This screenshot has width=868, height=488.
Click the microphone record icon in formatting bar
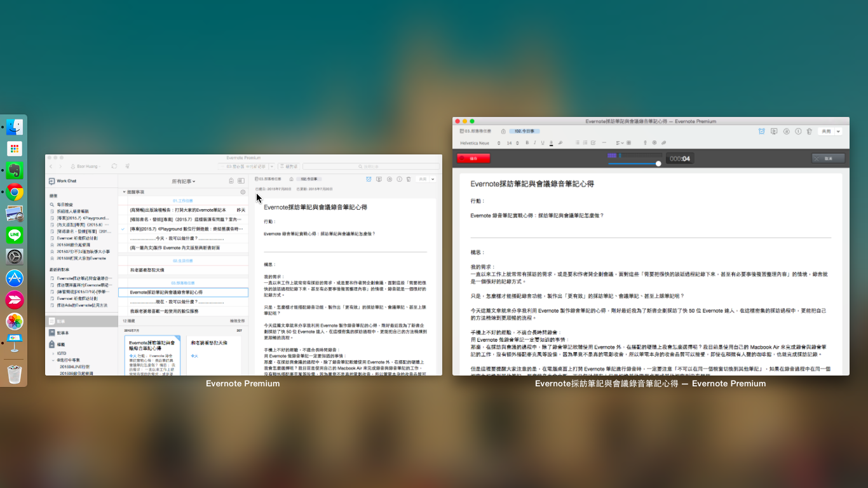click(x=645, y=143)
